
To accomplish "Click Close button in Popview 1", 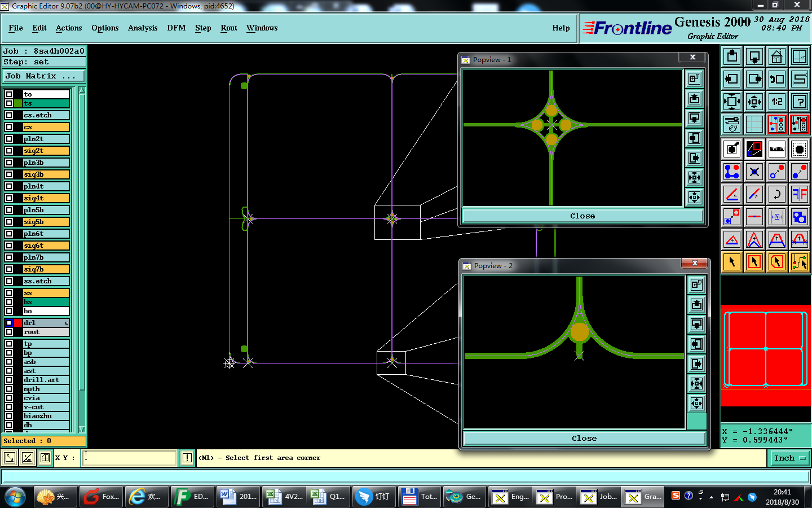I will [582, 216].
